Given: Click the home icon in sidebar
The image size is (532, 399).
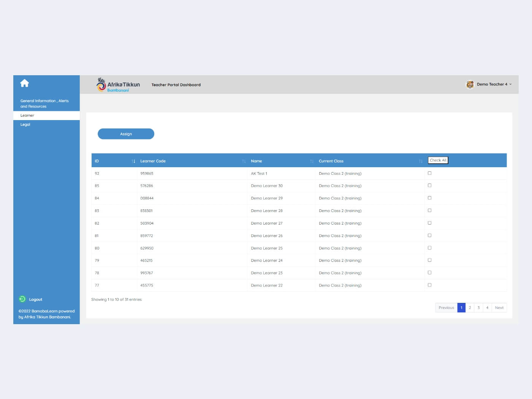Looking at the screenshot, I should pyautogui.click(x=25, y=83).
